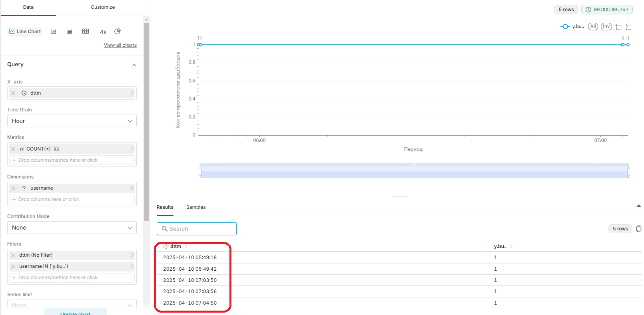This screenshot has height=315, width=644.
Task: Remove the username dimension
Action: tap(13, 188)
